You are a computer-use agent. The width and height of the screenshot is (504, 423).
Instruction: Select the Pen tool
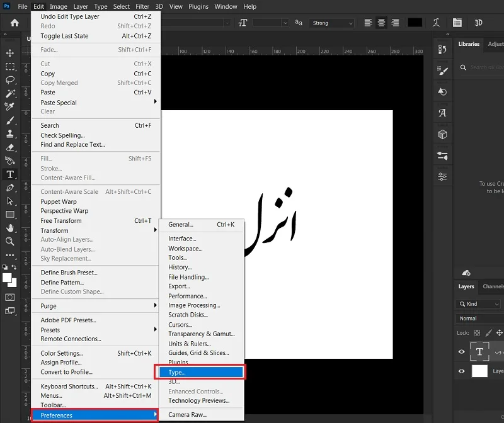click(x=10, y=188)
